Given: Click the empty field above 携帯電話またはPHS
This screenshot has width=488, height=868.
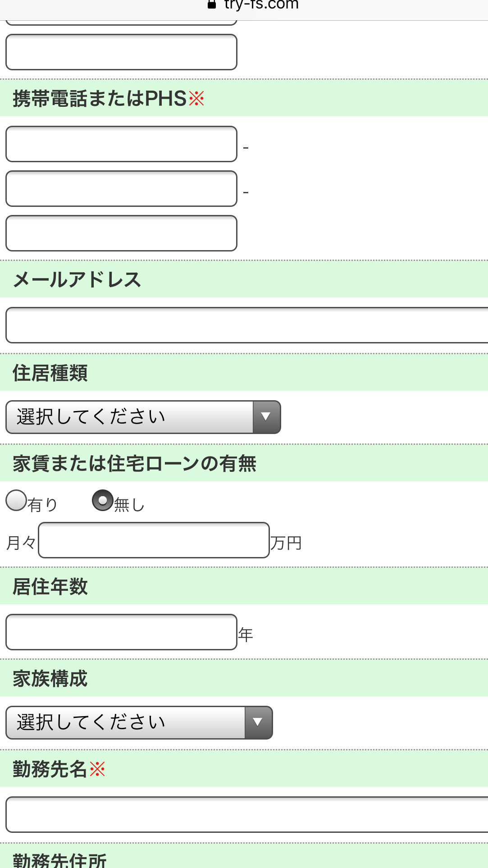Looking at the screenshot, I should [x=121, y=52].
